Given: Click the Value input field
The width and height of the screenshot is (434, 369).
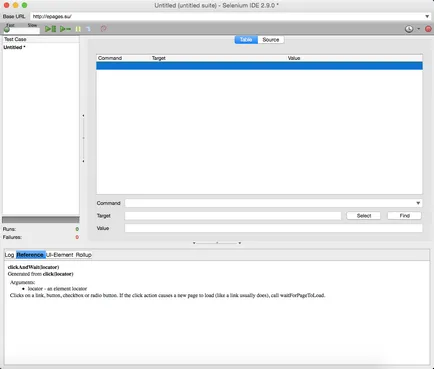Looking at the screenshot, I should 273,228.
